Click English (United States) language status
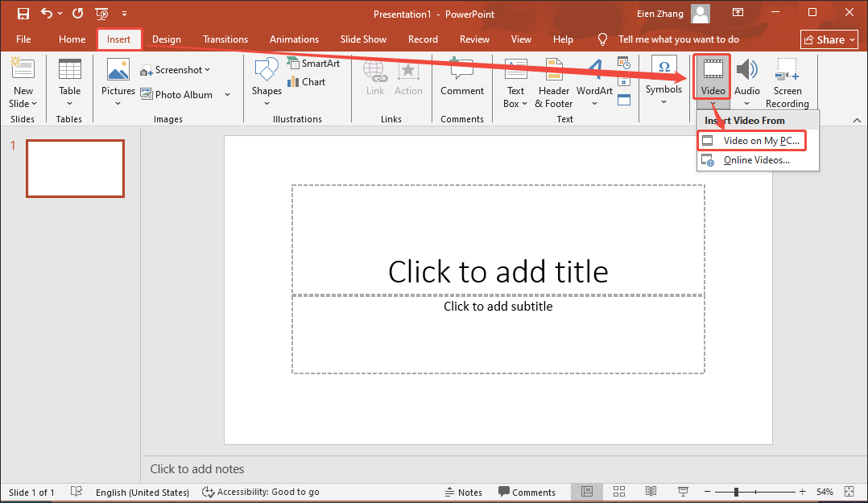868x503 pixels. click(x=143, y=492)
